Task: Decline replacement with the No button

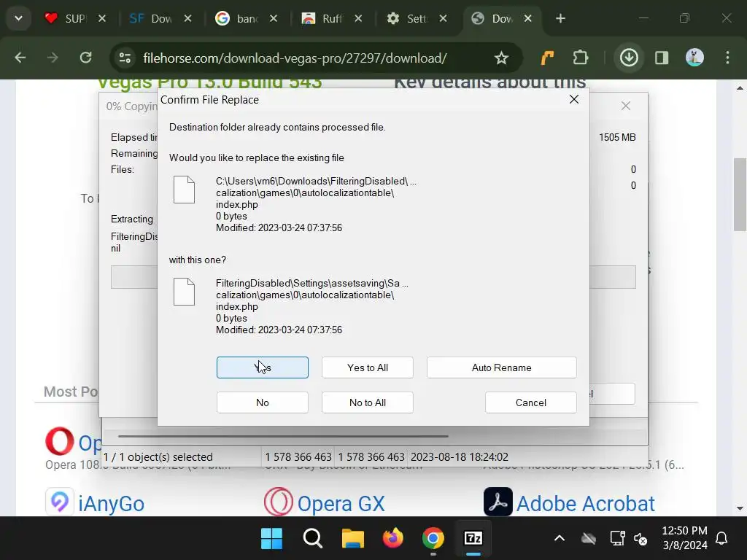Action: pos(263,402)
